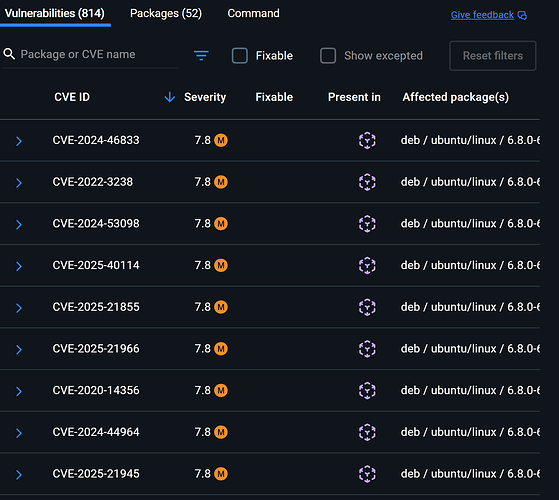Open the Give feedback link
The image size is (559, 500).
coord(482,15)
